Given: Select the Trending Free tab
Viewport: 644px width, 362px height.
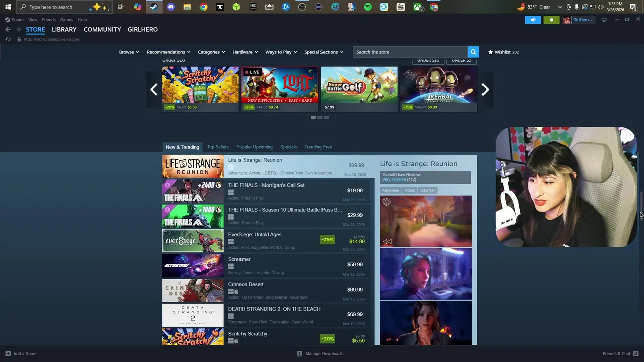Looking at the screenshot, I should pos(318,147).
